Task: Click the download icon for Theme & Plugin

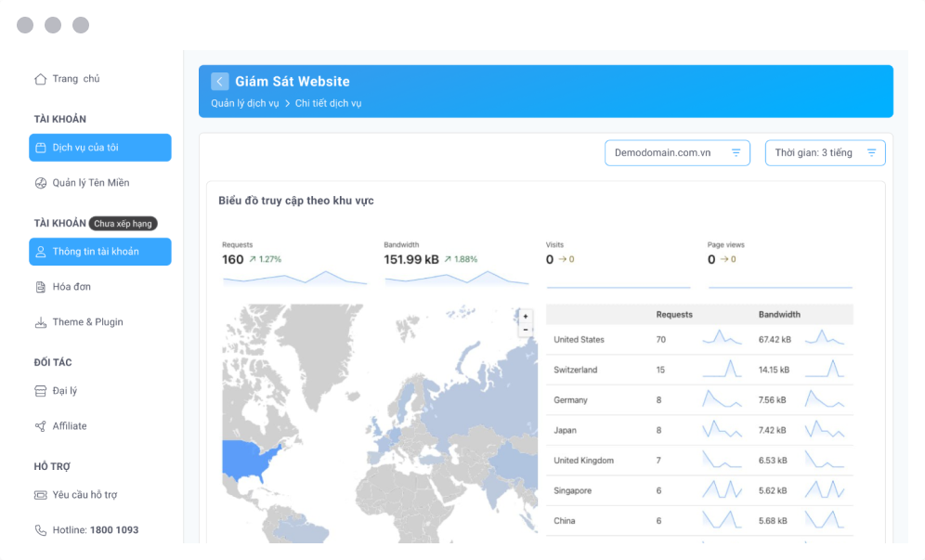Action: 40,322
